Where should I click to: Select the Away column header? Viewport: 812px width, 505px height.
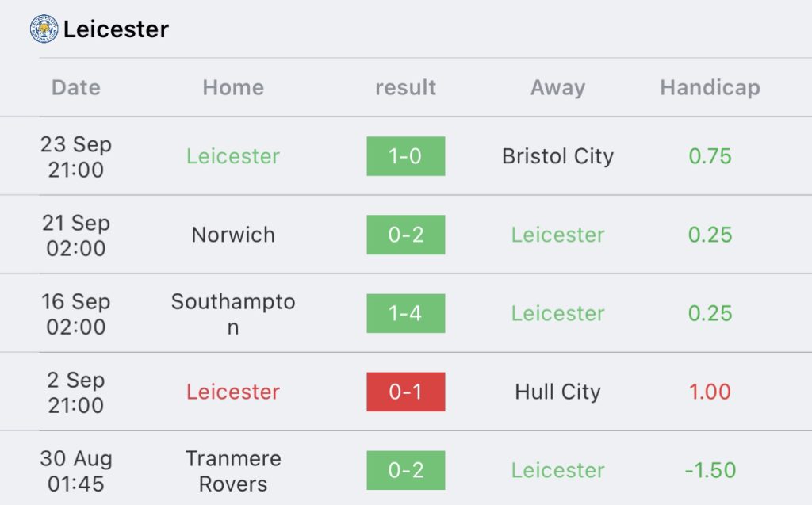[x=557, y=87]
